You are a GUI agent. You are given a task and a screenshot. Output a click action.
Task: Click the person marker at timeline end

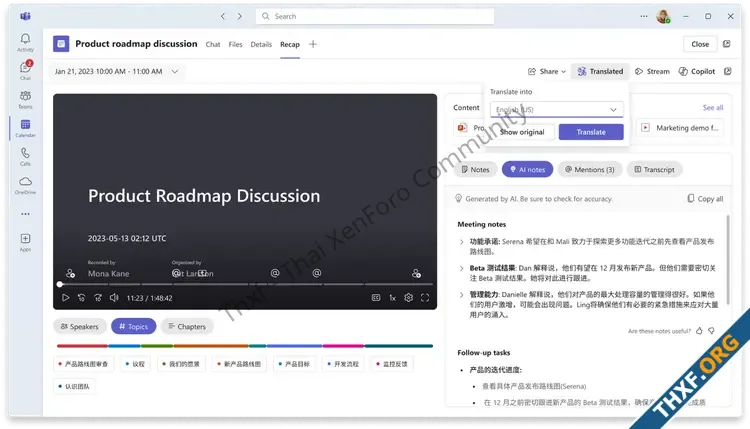[x=416, y=273]
